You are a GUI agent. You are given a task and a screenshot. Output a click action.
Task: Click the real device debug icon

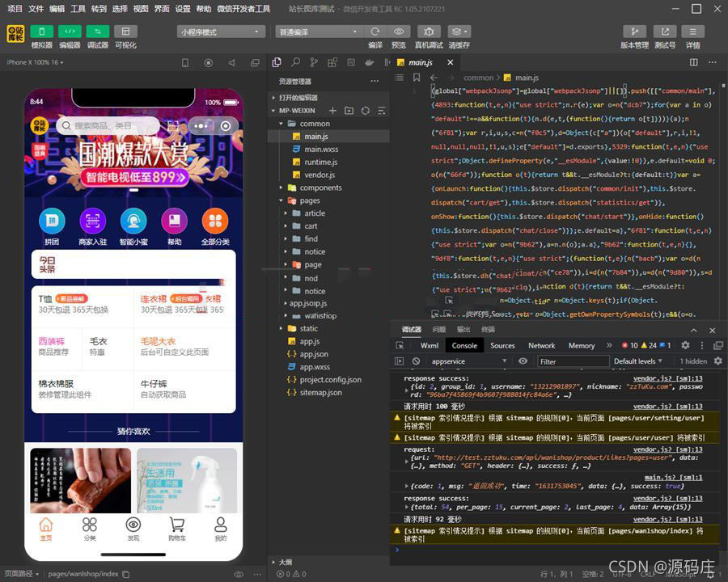point(429,32)
